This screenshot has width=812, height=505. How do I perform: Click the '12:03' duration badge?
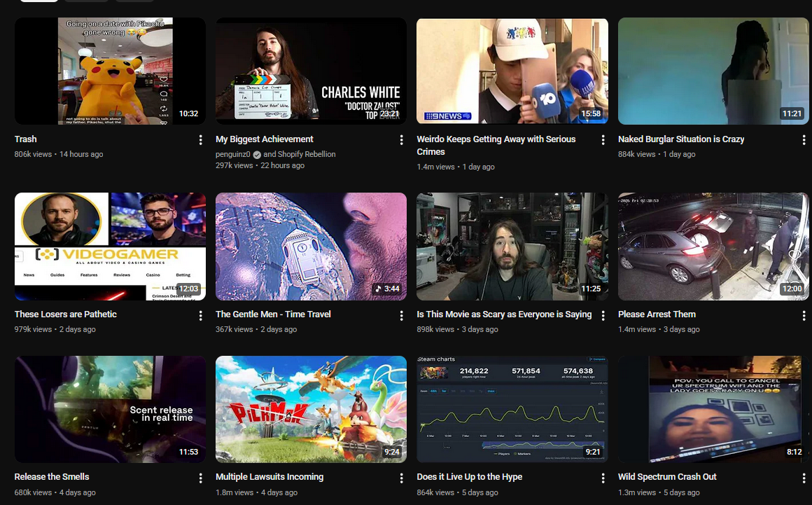(x=188, y=289)
